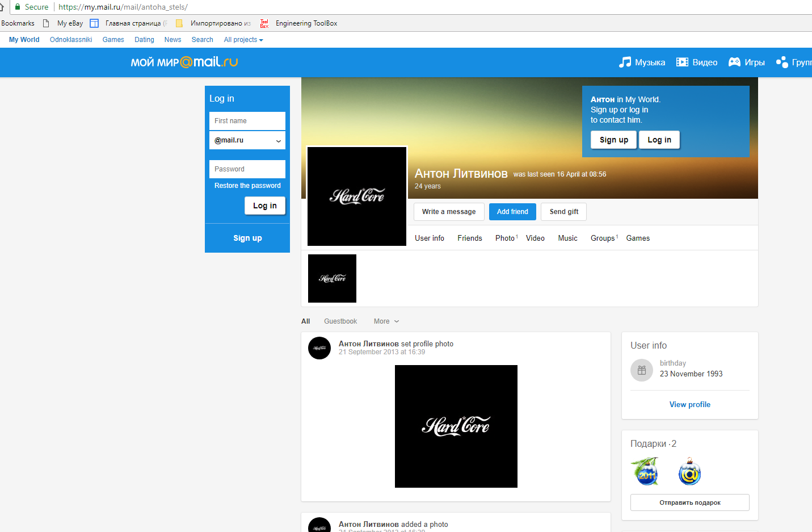Expand the All projects menu
The width and height of the screenshot is (812, 532).
(x=243, y=40)
